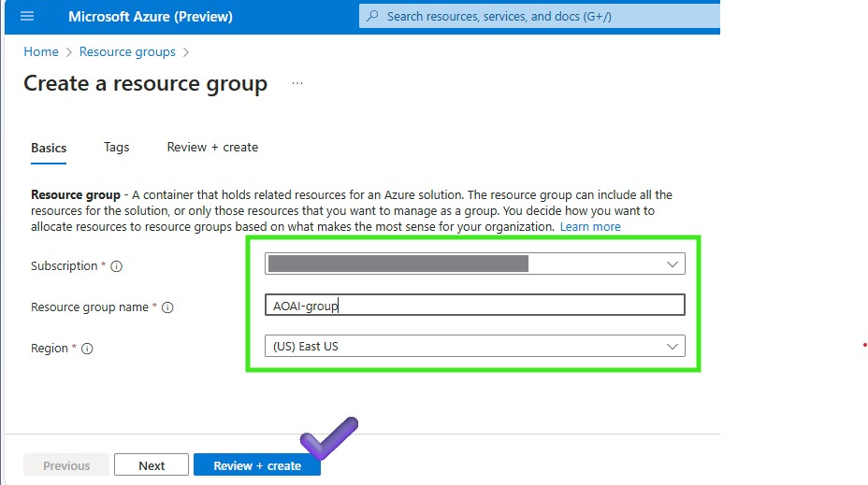Focus the Resource group name field

coord(474,305)
